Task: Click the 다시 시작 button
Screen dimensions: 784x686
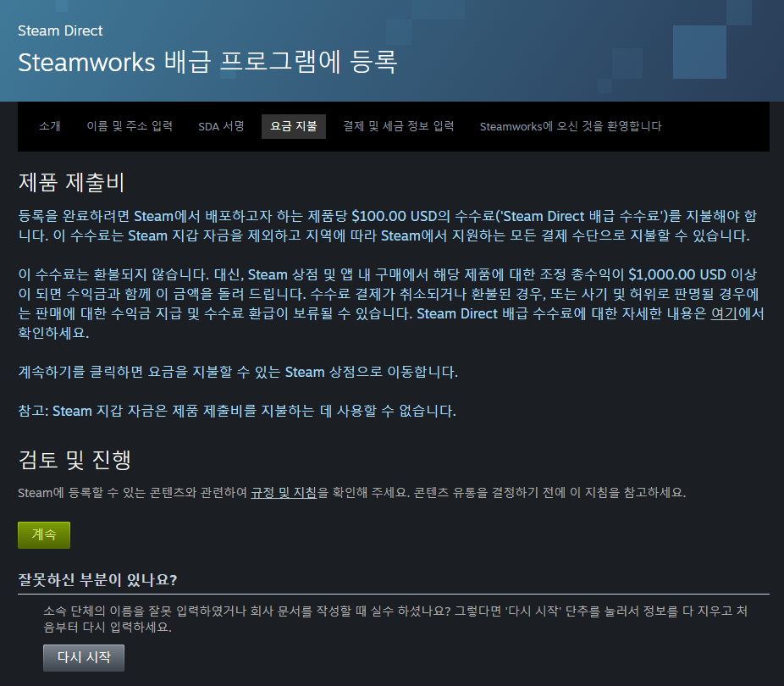Action: (x=84, y=657)
